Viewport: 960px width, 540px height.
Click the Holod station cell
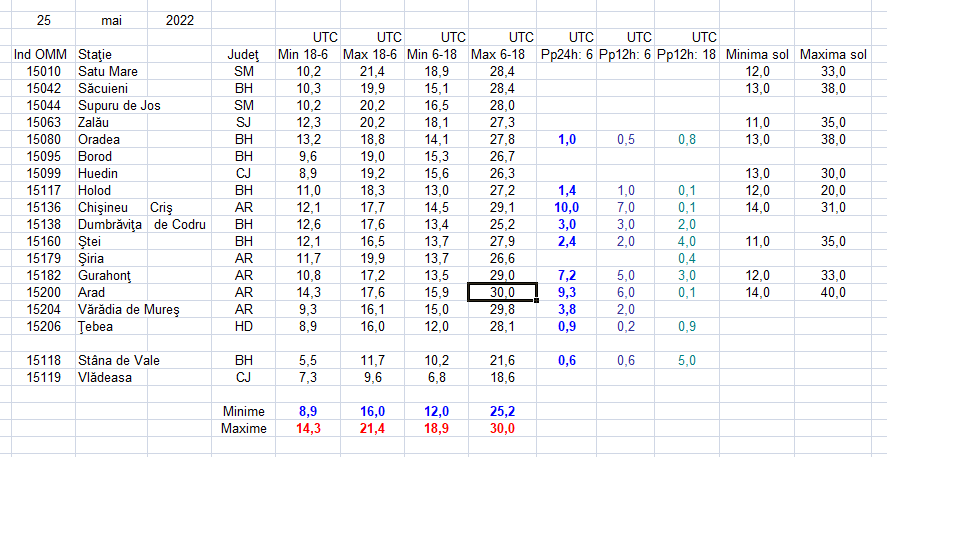point(111,191)
